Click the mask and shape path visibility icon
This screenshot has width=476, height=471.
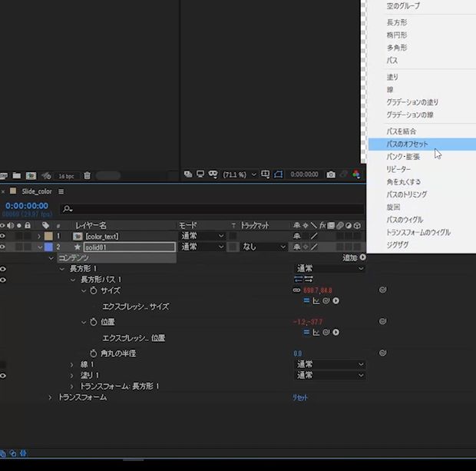click(x=278, y=174)
